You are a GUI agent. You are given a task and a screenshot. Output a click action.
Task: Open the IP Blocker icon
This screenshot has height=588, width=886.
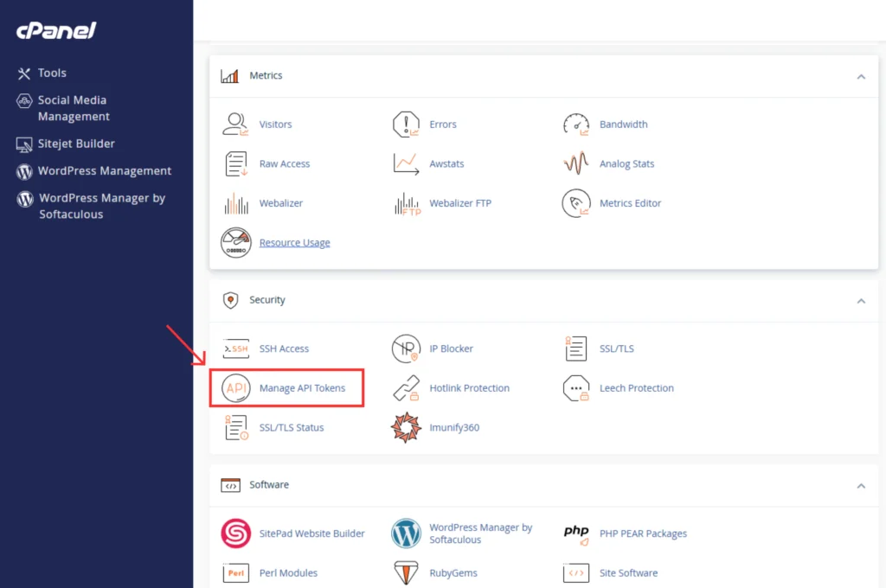(x=406, y=348)
